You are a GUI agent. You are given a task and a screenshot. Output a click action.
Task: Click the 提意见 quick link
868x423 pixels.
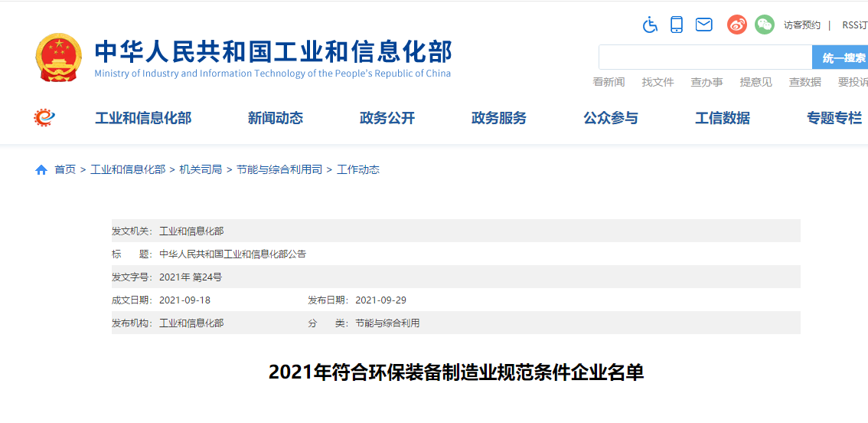click(755, 82)
